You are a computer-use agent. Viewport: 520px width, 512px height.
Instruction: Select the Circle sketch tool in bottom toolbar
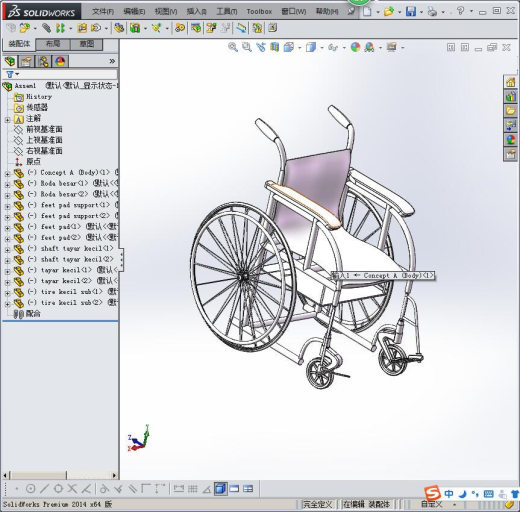(30, 489)
